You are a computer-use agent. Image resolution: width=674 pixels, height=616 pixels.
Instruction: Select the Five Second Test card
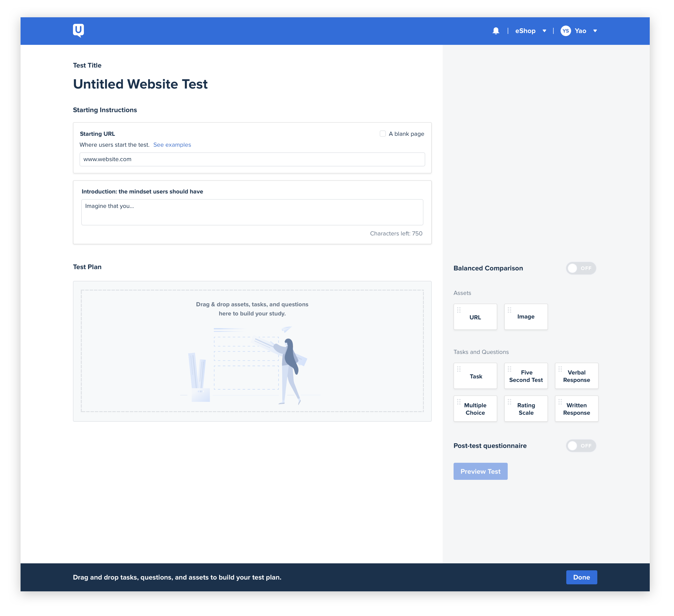(x=526, y=375)
